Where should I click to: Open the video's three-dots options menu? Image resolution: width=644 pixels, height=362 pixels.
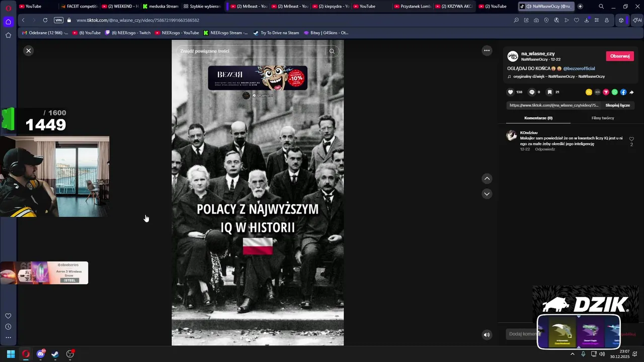point(487,50)
